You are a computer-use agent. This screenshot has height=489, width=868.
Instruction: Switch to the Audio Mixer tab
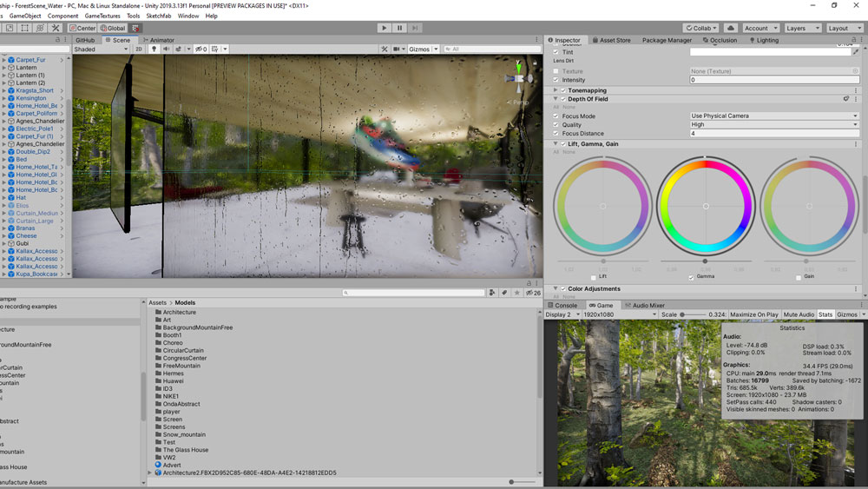click(644, 305)
